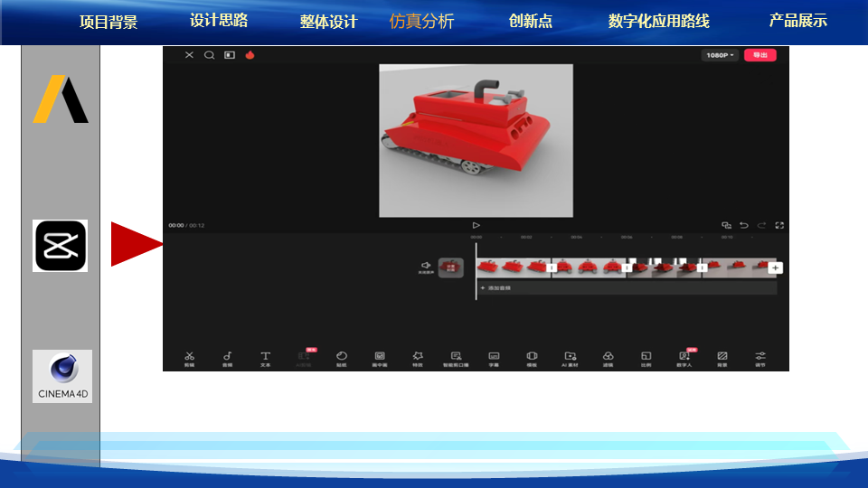868x488 pixels.
Task: Click the Cinema 4D logo thumbnail
Action: pos(62,376)
